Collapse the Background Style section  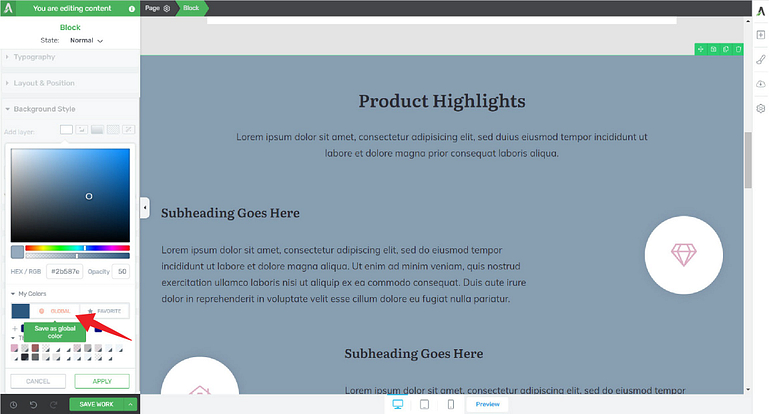[x=70, y=109]
